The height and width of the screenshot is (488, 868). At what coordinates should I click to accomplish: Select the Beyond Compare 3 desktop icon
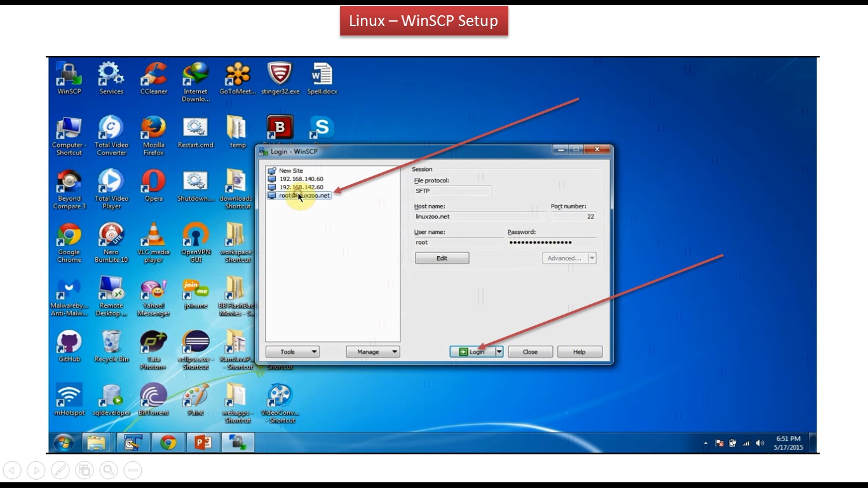click(69, 189)
